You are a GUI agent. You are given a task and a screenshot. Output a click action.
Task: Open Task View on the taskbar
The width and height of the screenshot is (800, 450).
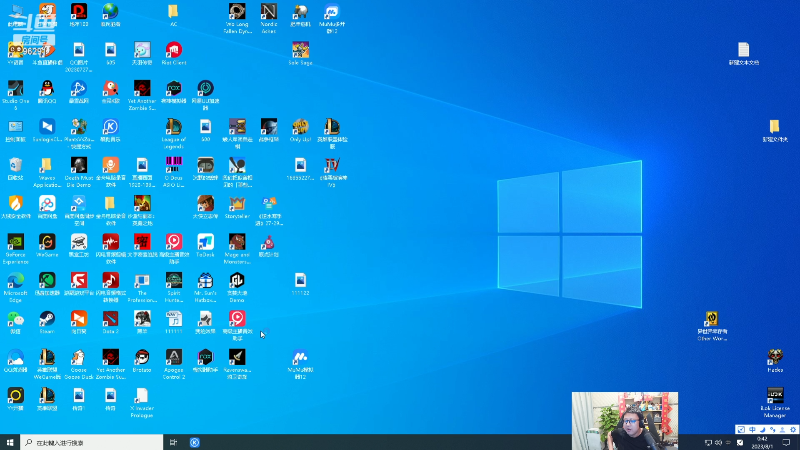(173, 442)
